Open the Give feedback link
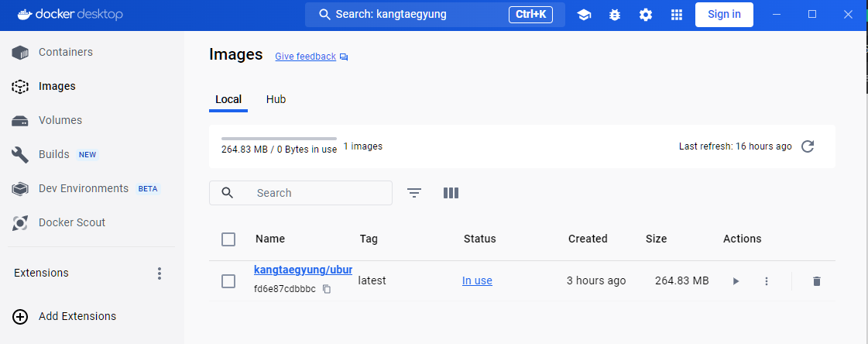 (x=306, y=57)
